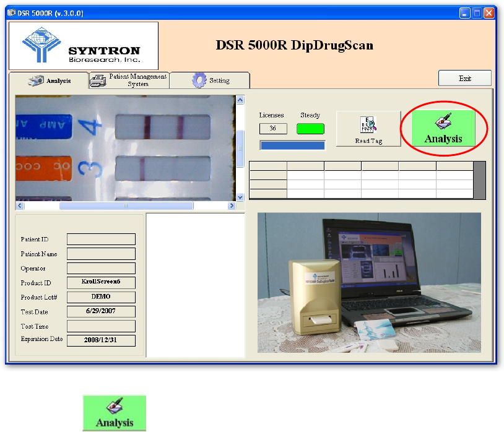Screen dimensions: 504x432
Task: Click Product ID field showing KrollScreen6
Action: point(102,283)
